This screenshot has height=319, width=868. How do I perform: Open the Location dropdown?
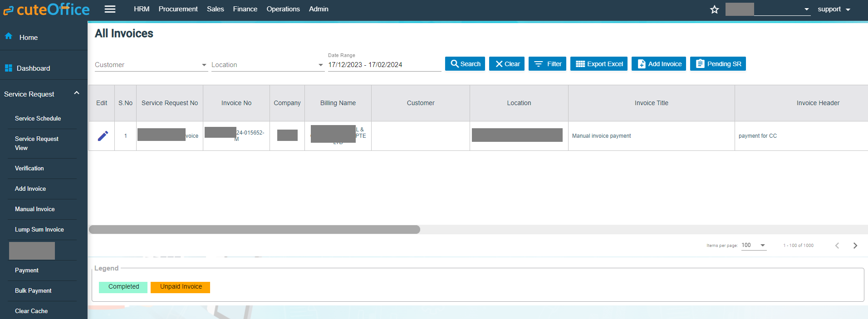(267, 65)
